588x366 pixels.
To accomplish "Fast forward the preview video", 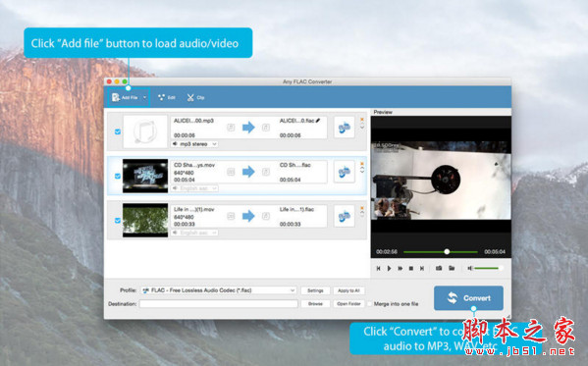I will pos(401,268).
